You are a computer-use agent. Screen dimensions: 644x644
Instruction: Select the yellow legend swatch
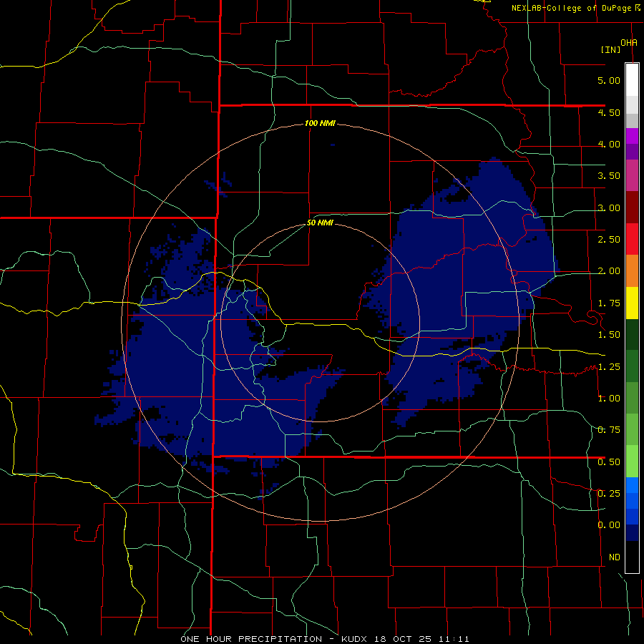(x=632, y=303)
